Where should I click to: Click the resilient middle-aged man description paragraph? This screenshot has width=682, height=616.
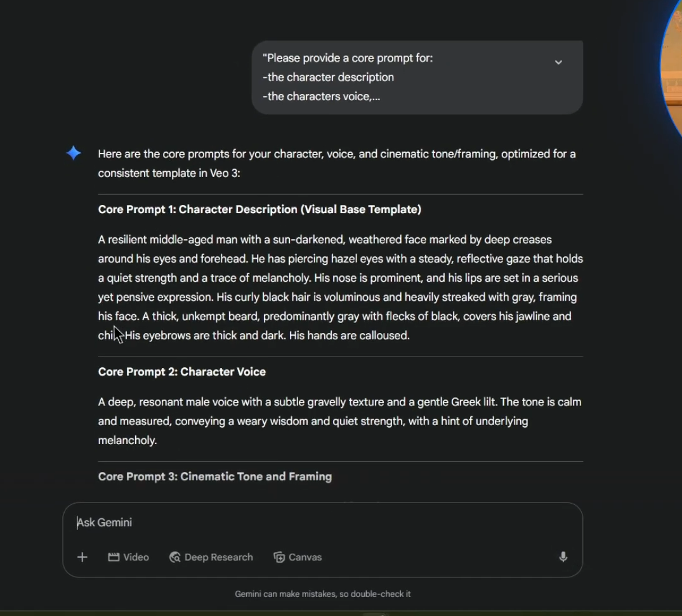point(340,287)
